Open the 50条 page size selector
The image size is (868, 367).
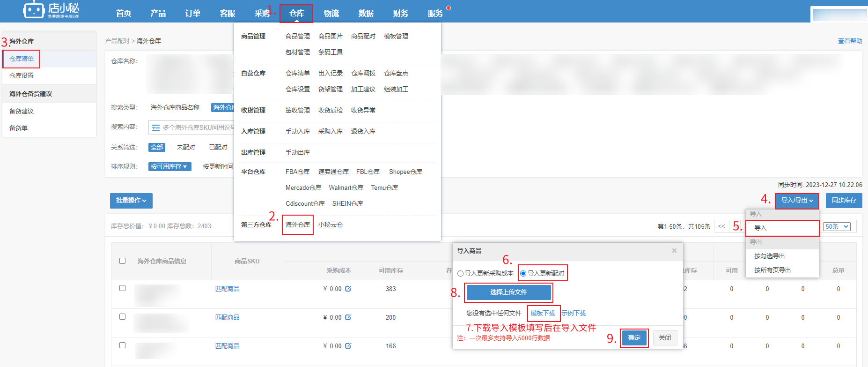coord(837,226)
